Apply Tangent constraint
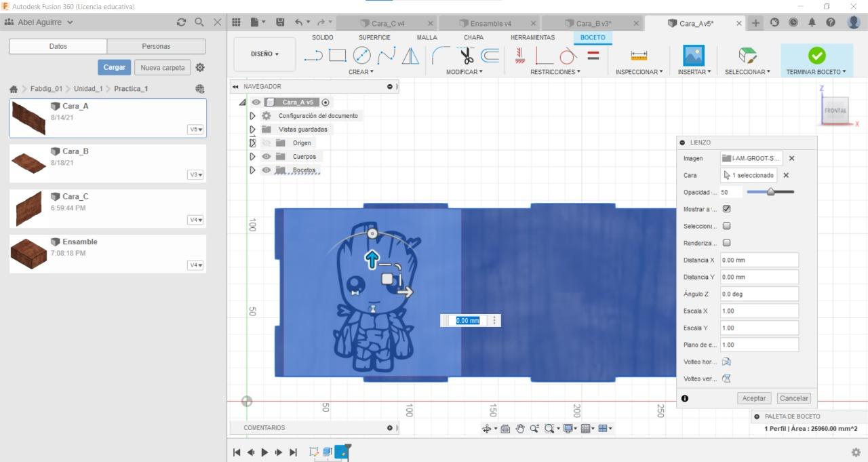This screenshot has height=462, width=868. [568, 56]
